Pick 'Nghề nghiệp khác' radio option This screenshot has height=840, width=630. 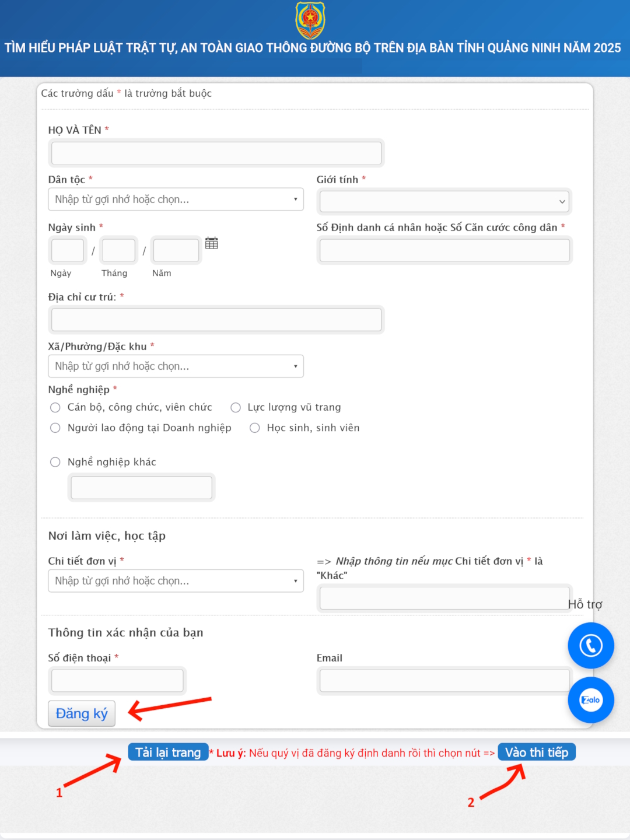[55, 462]
